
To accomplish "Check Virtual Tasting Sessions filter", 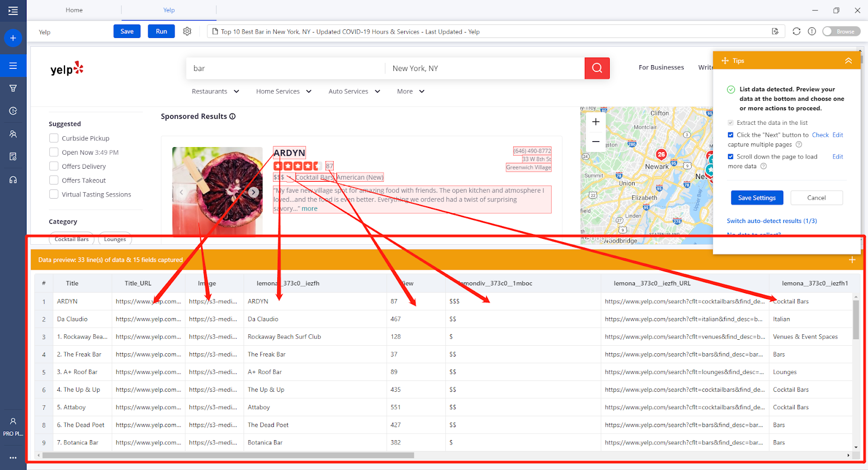I will (54, 194).
